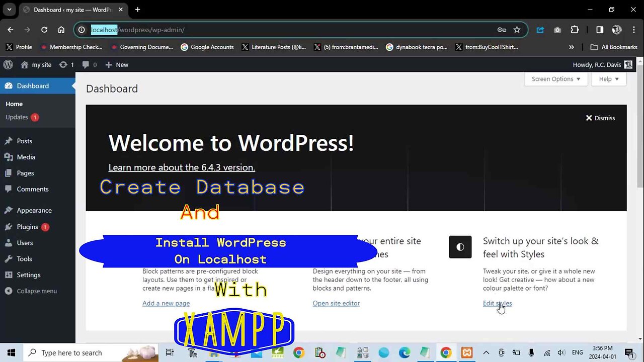The width and height of the screenshot is (644, 362).
Task: Click New in the admin bar
Action: tap(117, 65)
